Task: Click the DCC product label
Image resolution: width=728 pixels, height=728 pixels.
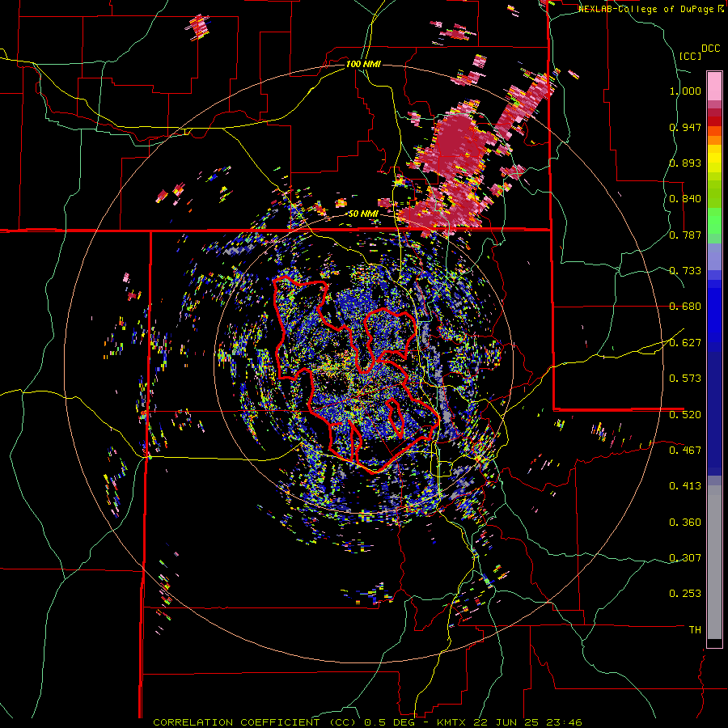Action: click(710, 49)
